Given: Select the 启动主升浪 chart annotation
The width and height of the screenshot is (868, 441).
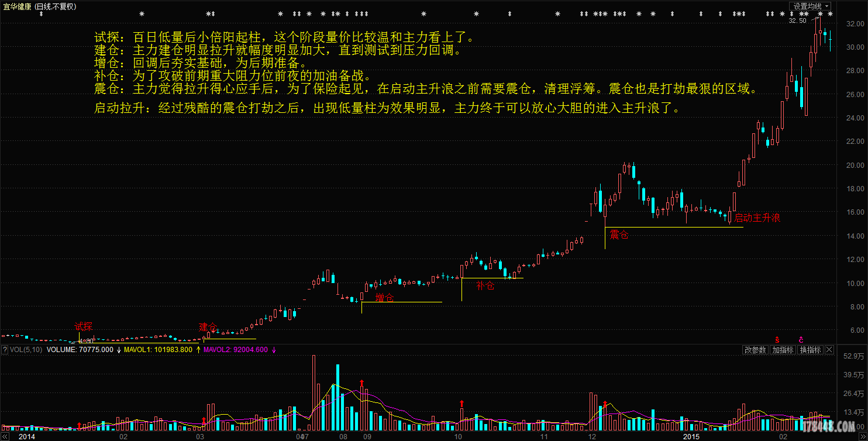Looking at the screenshot, I should pos(757,218).
